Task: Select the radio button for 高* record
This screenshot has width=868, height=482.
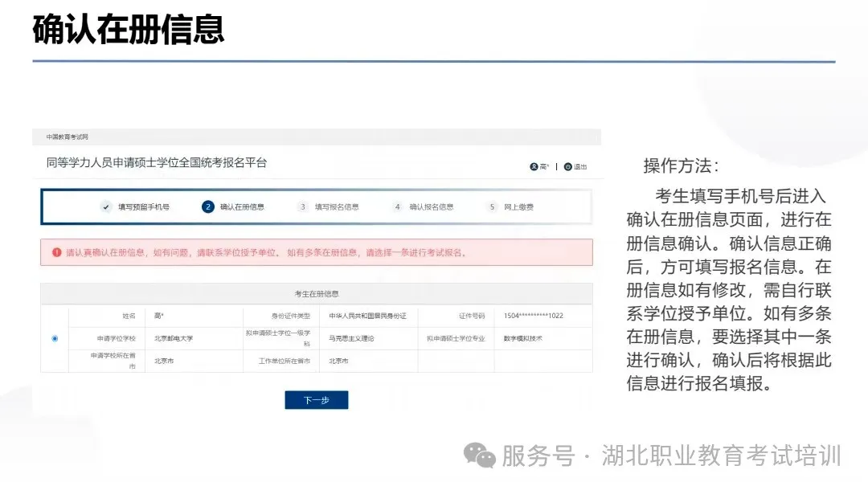Action: pyautogui.click(x=55, y=338)
